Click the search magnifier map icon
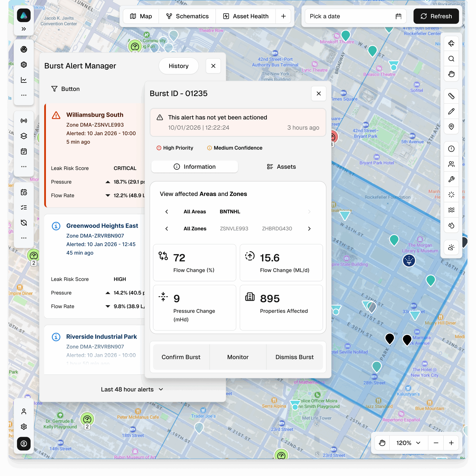476x476 pixels. (451, 59)
